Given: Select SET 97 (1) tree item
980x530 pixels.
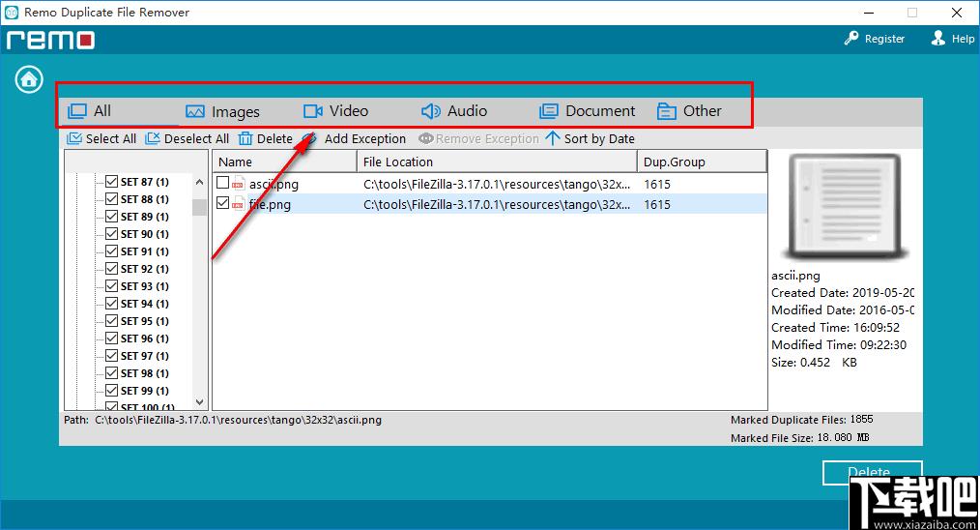Looking at the screenshot, I should (x=144, y=355).
